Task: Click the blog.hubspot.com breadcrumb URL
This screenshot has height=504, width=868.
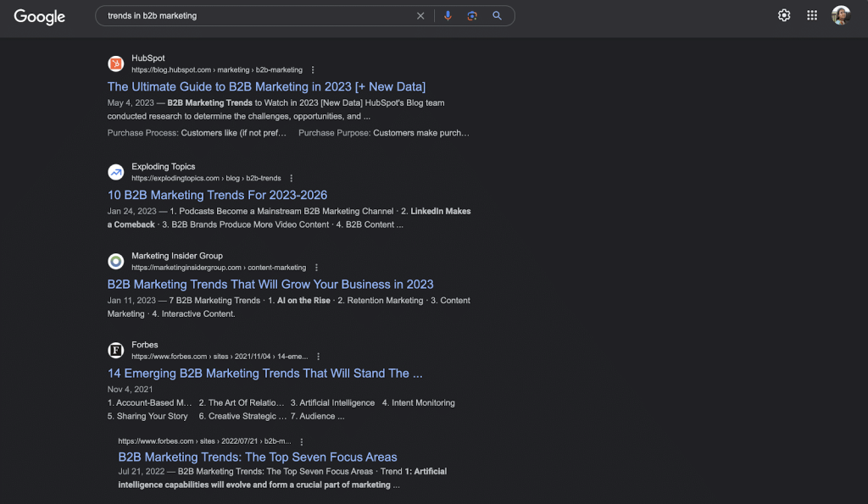Action: 217,70
